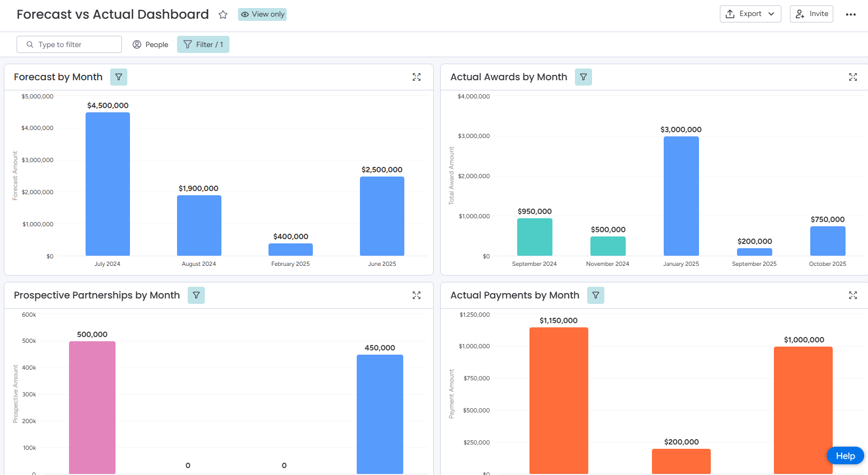Open the Actual Payments by Month widget filter
Image resolution: width=868 pixels, height=475 pixels.
click(596, 295)
